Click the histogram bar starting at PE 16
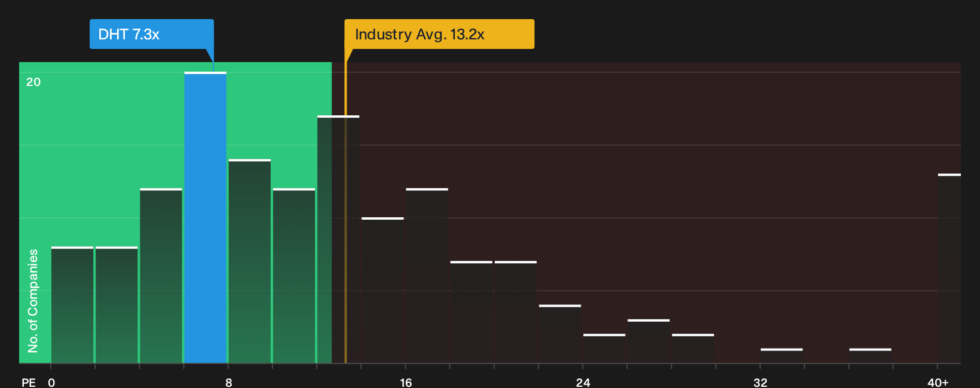This screenshot has width=980, height=388. tap(427, 276)
